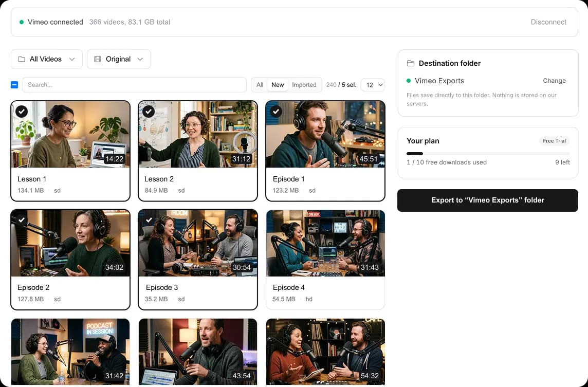This screenshot has width=588, height=387.
Task: Click the free downloads usage progress bar
Action: [x=488, y=153]
